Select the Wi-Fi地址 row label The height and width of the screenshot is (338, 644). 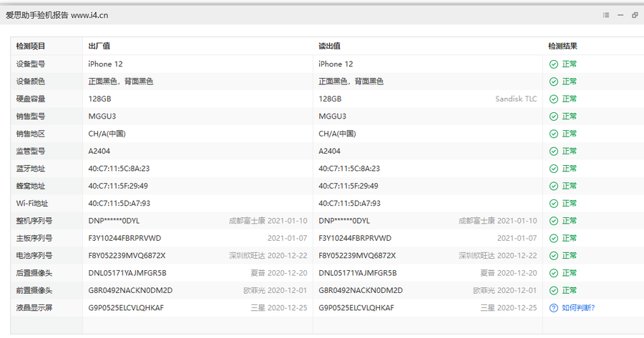coord(32,204)
